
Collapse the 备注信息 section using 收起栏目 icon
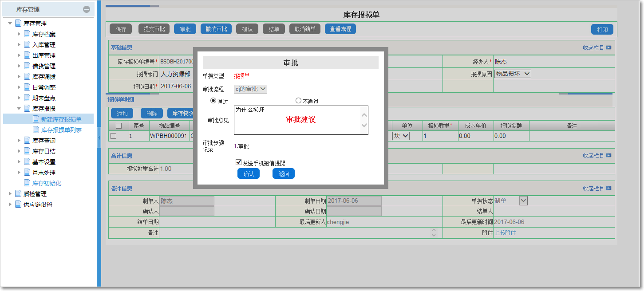point(608,189)
